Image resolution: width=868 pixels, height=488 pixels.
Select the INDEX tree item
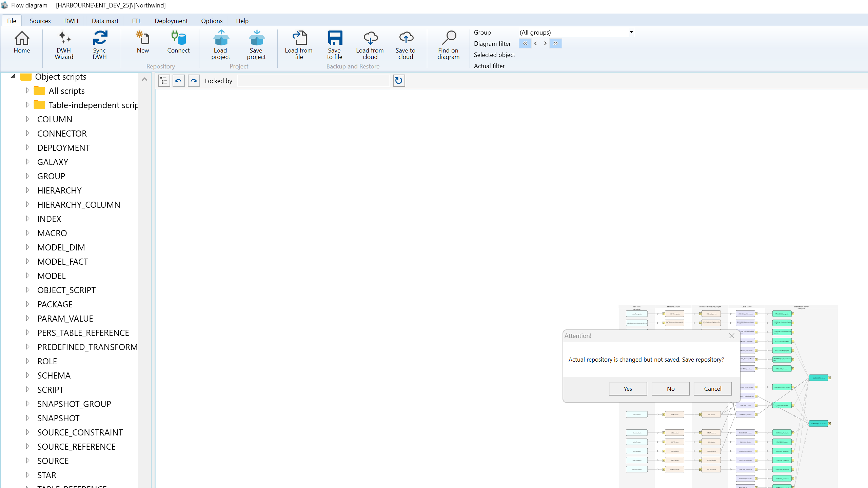point(49,219)
